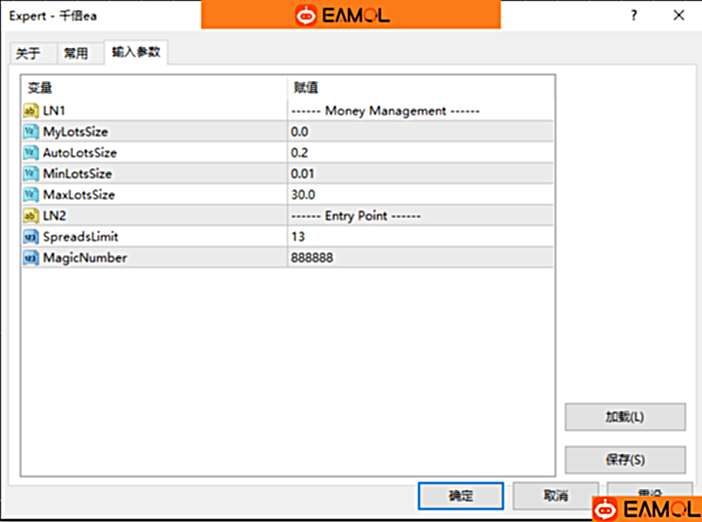The height and width of the screenshot is (522, 702).
Task: Select the MyLotsSize variable name
Action: (75, 132)
